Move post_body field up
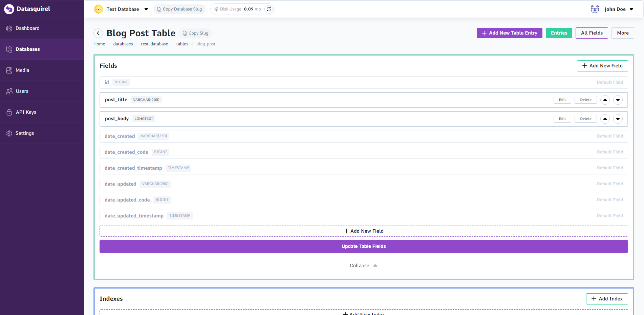This screenshot has width=644, height=315. [x=605, y=119]
